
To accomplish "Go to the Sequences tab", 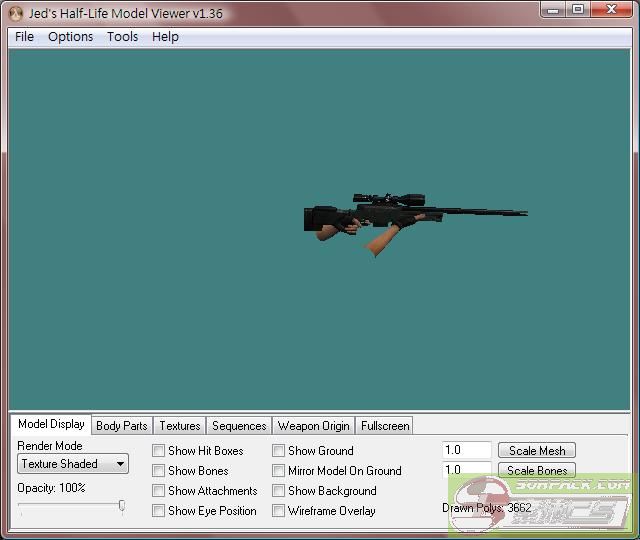I will [239, 426].
